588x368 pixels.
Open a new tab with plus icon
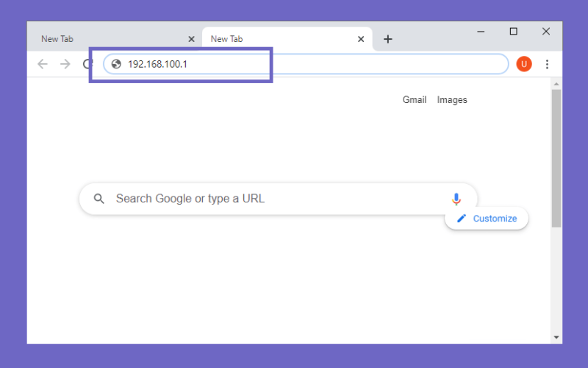click(x=388, y=39)
